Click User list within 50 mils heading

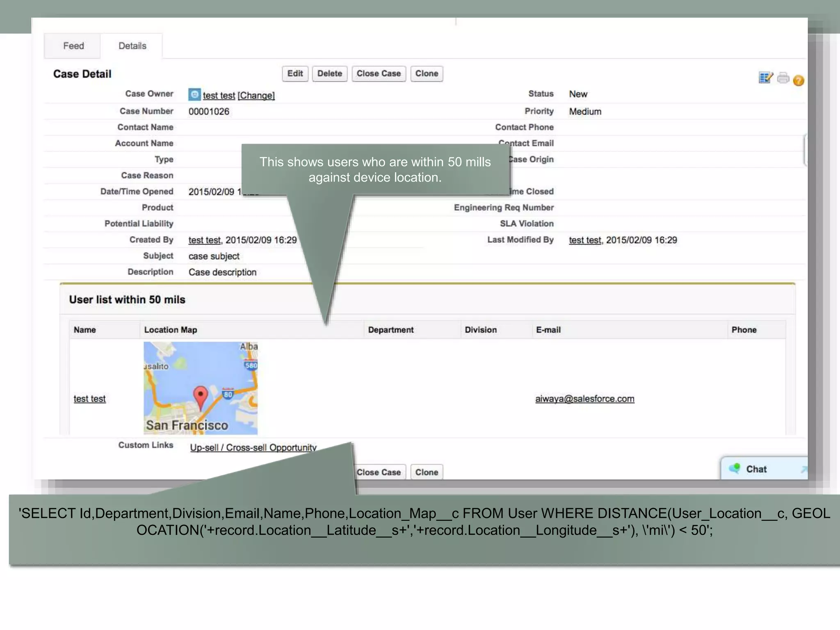[127, 299]
